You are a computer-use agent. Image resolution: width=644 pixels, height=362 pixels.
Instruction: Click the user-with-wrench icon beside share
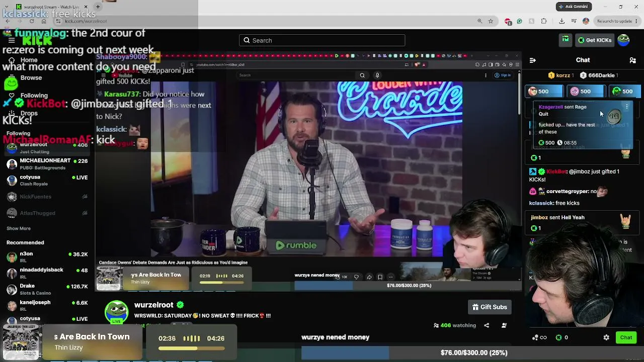click(x=504, y=325)
